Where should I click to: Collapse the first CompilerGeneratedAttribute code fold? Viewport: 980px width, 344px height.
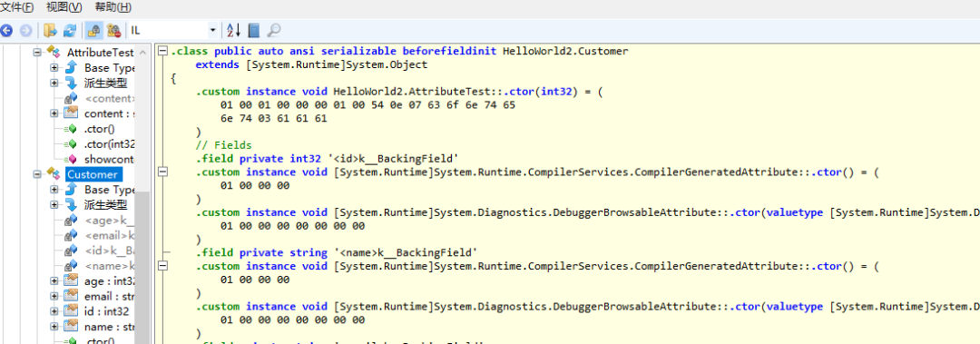[162, 172]
